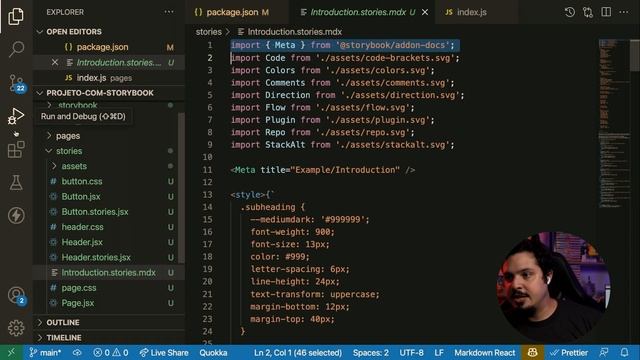The image size is (640, 360).
Task: Open page.css file
Action: (x=79, y=288)
